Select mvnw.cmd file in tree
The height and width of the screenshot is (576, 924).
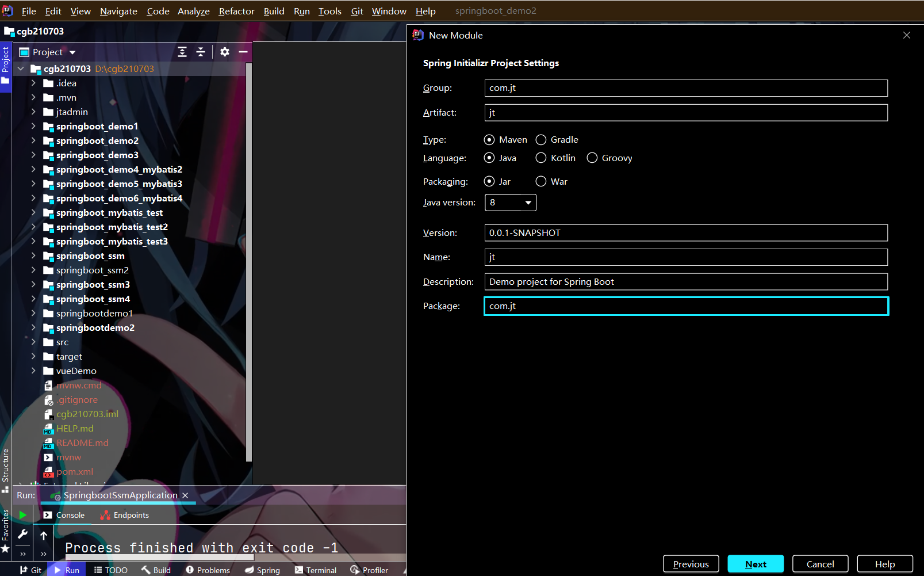(79, 386)
